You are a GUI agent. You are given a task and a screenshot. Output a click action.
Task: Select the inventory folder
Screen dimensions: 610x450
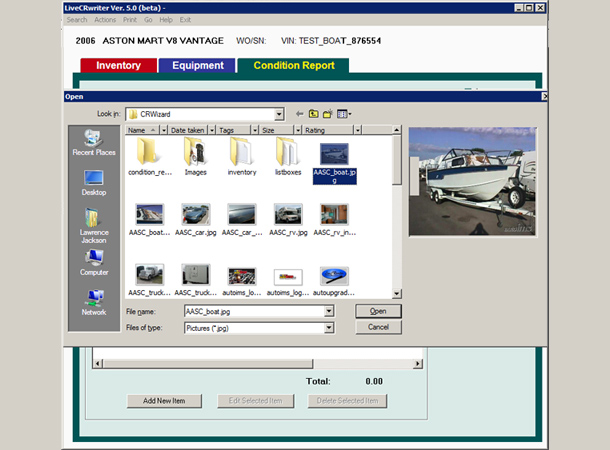[x=242, y=156]
